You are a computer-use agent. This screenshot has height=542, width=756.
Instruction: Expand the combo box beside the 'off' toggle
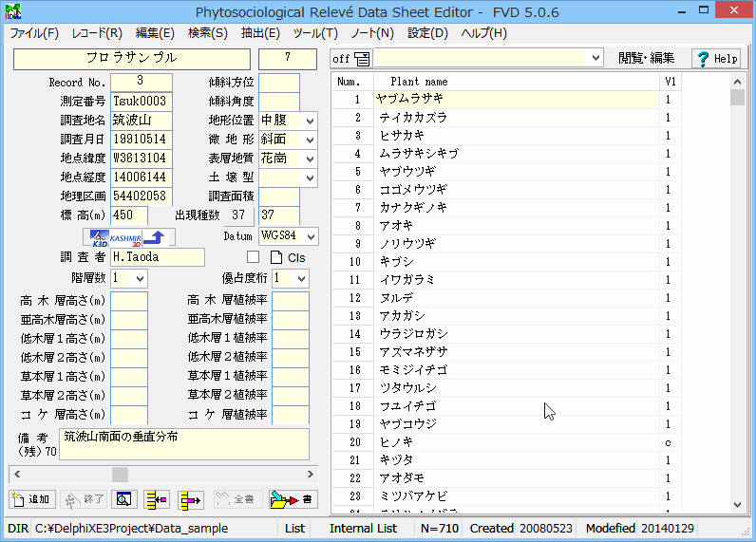pyautogui.click(x=595, y=58)
